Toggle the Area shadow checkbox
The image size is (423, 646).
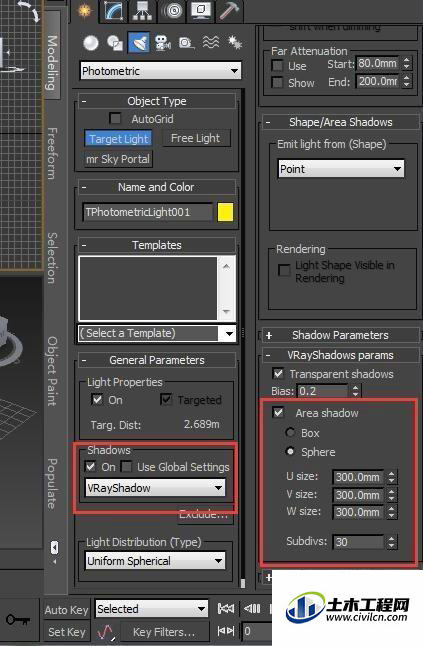279,412
